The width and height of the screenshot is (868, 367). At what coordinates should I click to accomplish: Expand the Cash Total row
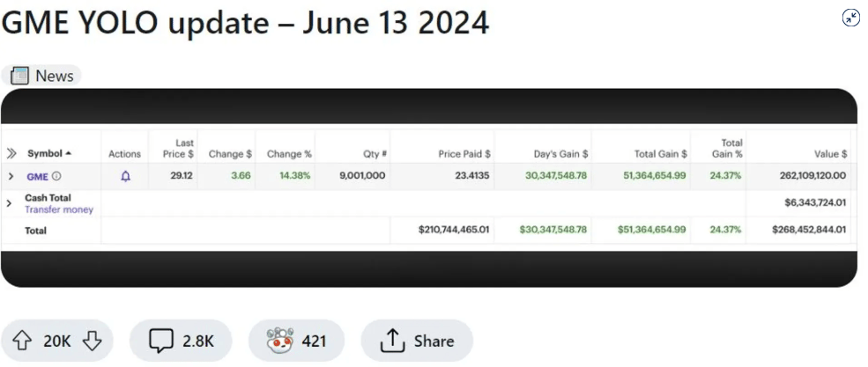(x=9, y=203)
